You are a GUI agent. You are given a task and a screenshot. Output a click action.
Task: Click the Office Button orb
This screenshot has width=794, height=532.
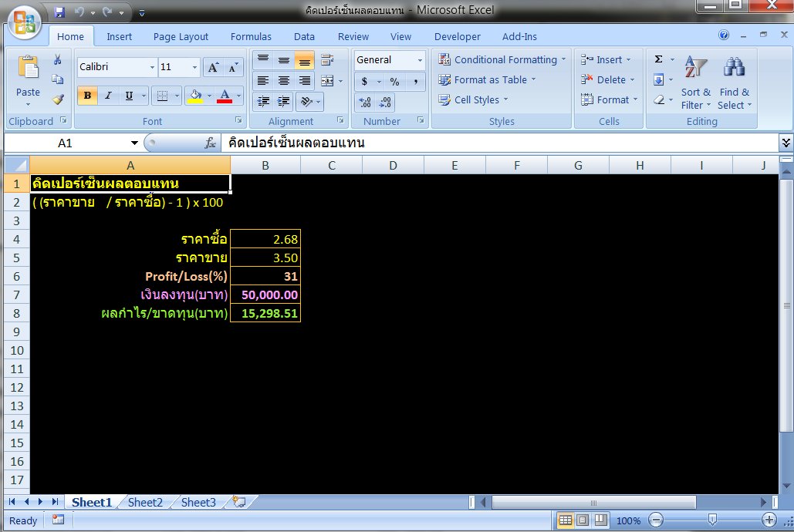click(x=25, y=23)
